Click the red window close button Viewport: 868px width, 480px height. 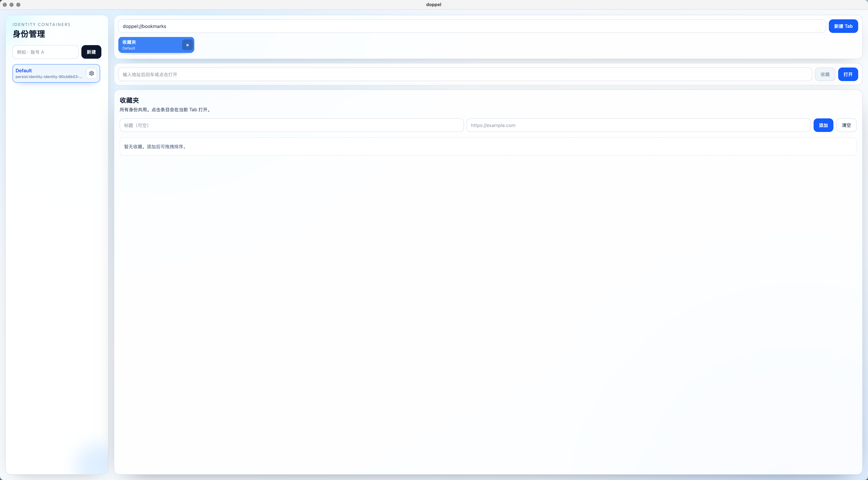click(5, 4)
